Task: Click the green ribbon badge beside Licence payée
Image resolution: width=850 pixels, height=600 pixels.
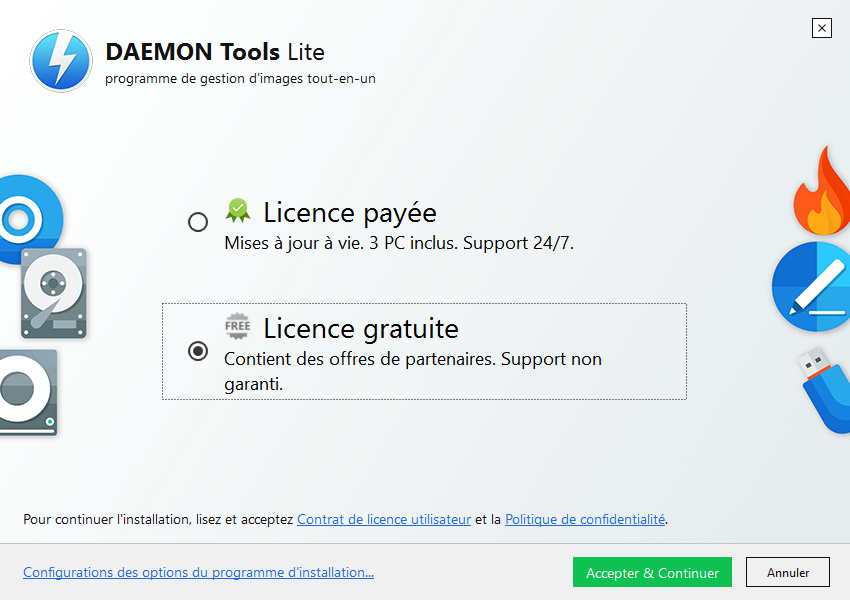Action: click(x=237, y=211)
